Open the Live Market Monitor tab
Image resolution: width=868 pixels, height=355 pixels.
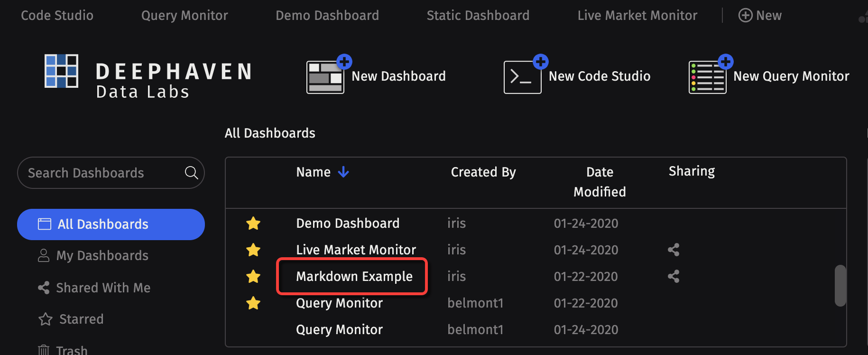pos(637,15)
